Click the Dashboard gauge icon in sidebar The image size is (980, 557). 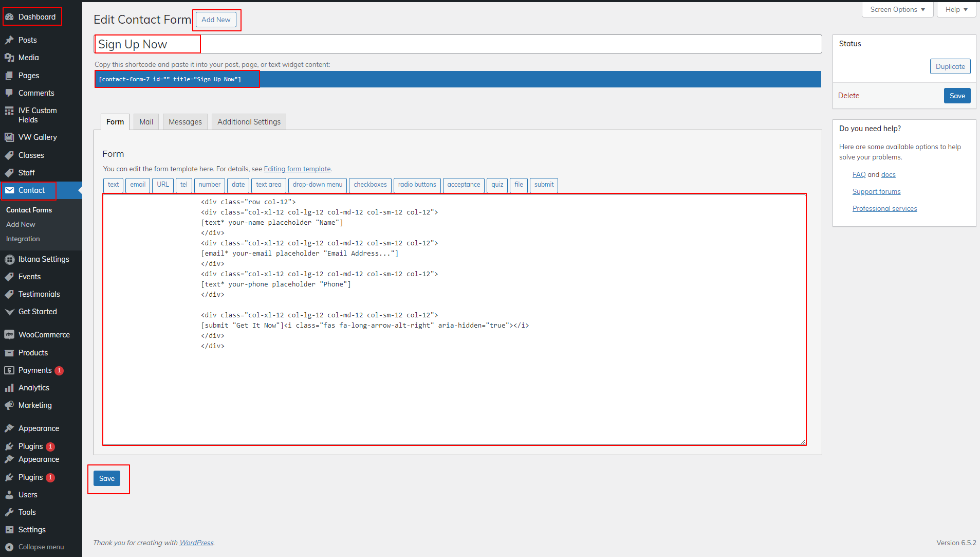9,17
